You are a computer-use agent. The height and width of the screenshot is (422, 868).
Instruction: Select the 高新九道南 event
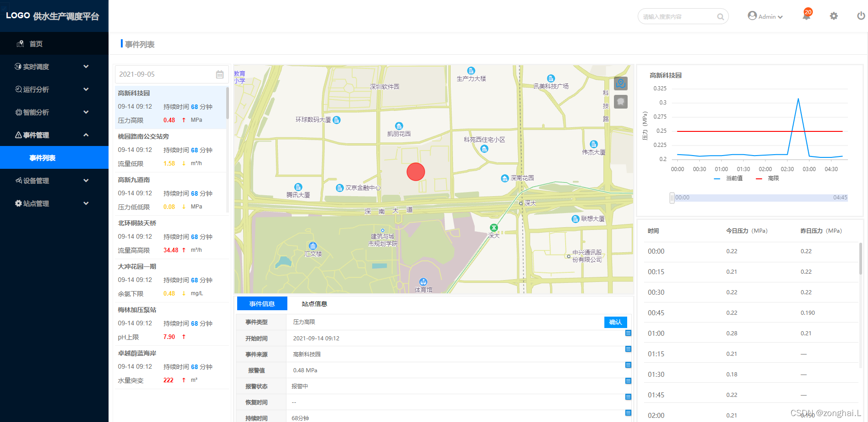point(171,194)
